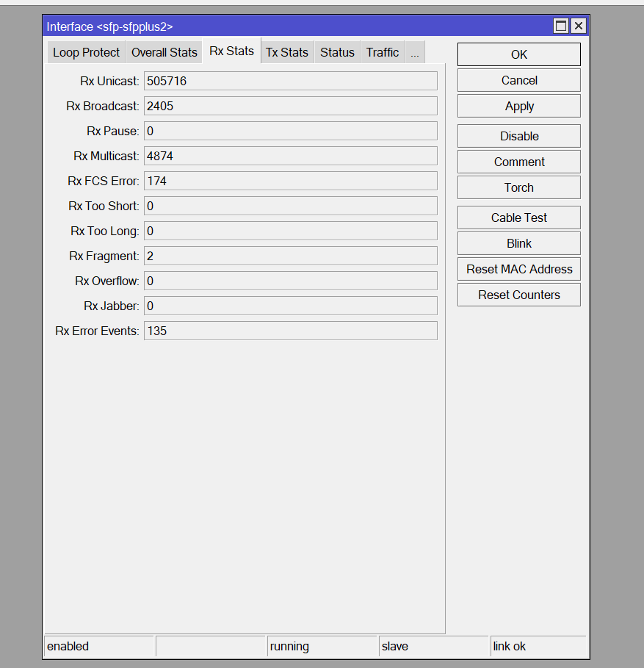Click the maximize icon in the title bar
The width and height of the screenshot is (644, 668).
coord(561,24)
